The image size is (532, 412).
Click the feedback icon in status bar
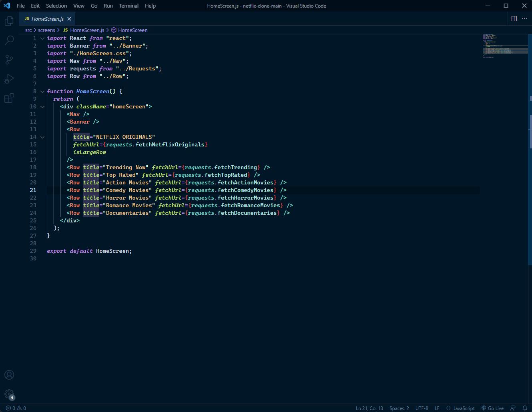(x=513, y=408)
